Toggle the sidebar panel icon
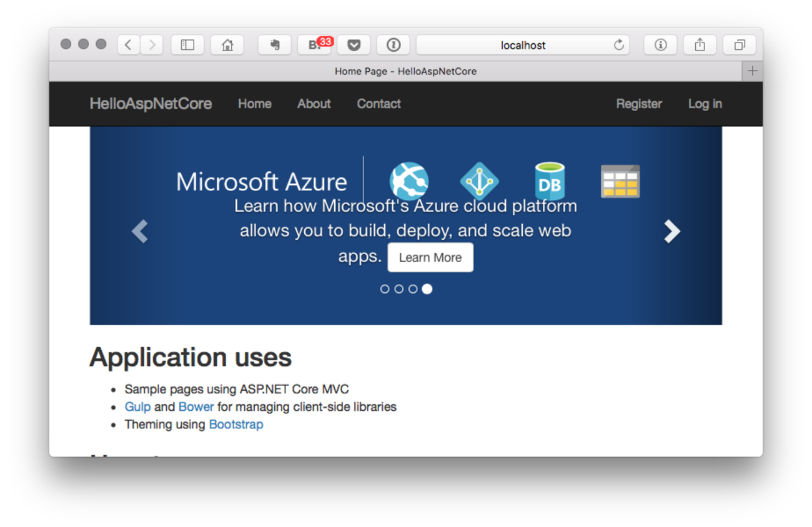Screen dimensions: 812x527 pos(187,45)
